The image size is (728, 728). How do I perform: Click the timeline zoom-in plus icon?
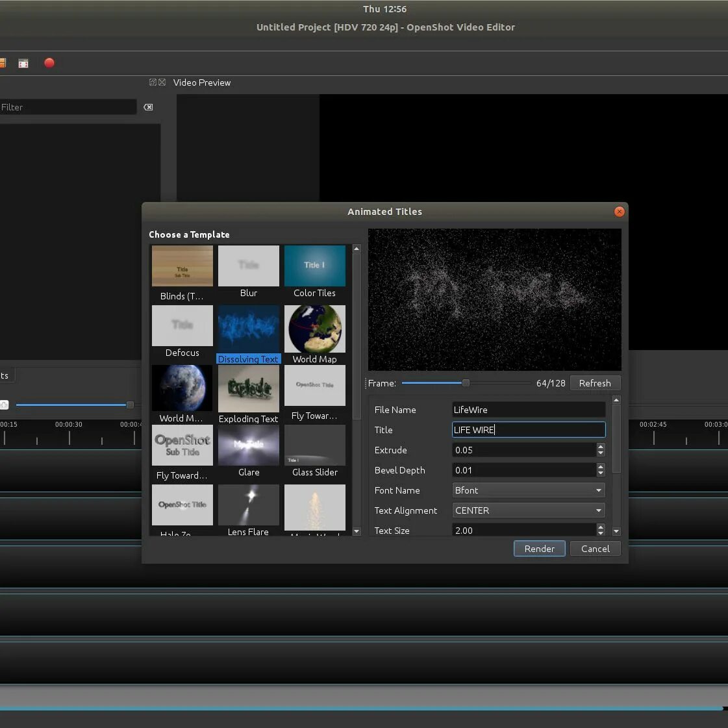[x=4, y=405]
